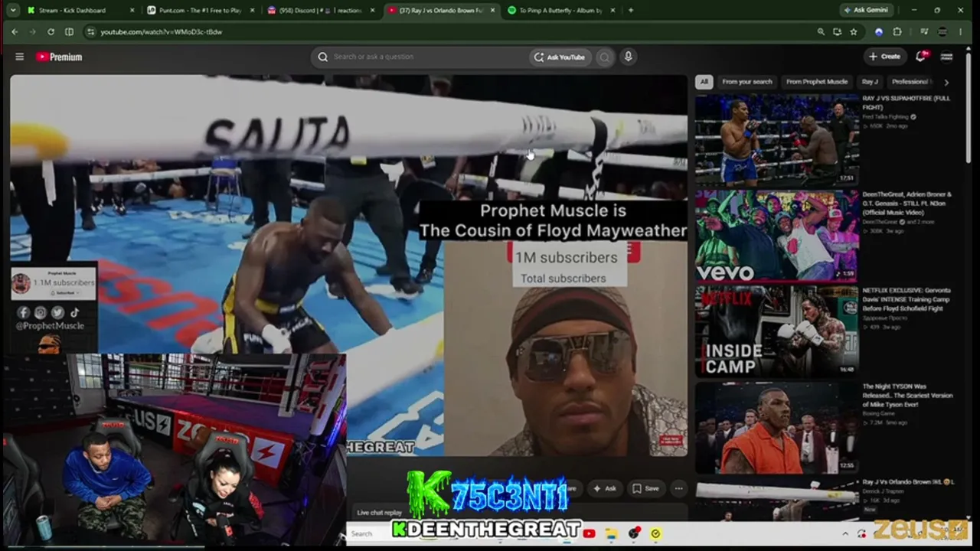Open The Night TYSON Was Released title
This screenshot has height=551, width=980.
(908, 395)
